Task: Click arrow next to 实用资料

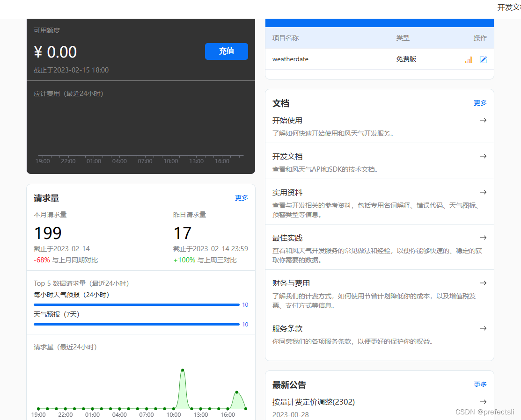Action: 483,192
